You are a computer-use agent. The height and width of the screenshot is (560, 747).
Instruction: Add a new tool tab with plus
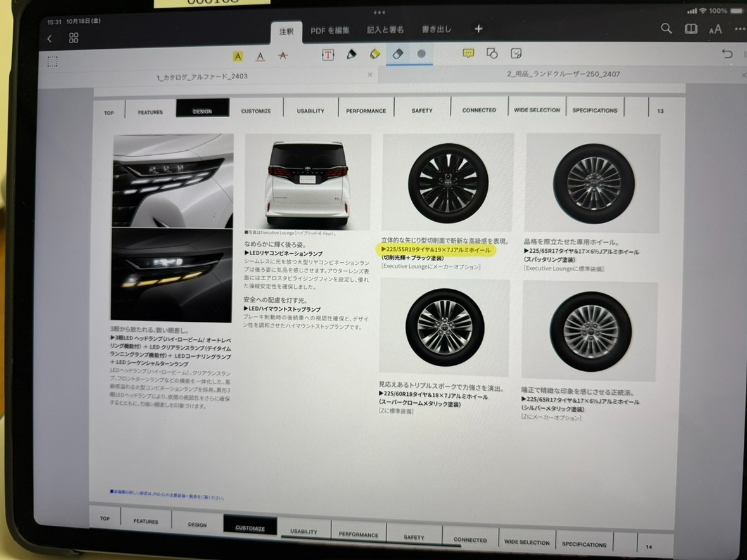(478, 29)
